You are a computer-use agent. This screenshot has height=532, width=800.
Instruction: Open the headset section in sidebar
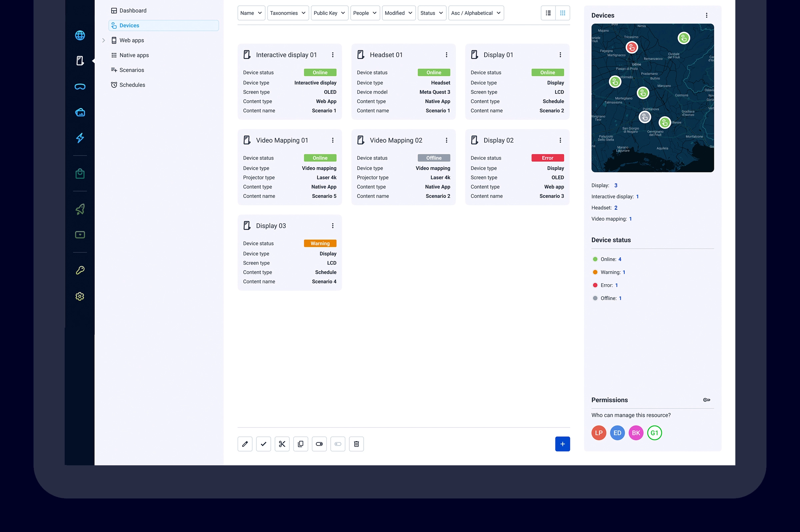[x=80, y=87]
